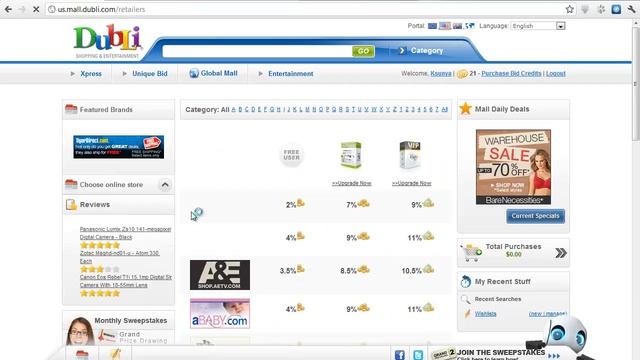
Task: Click the VIP membership package icon
Action: point(410,155)
